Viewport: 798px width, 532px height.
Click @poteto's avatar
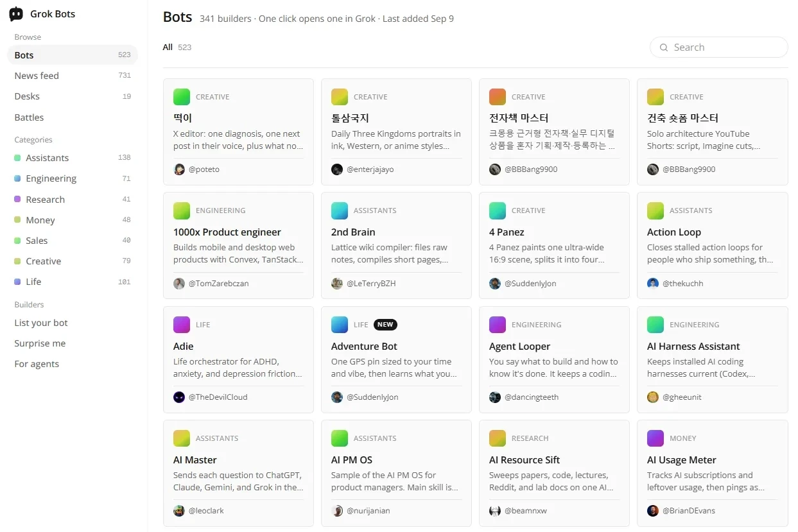pyautogui.click(x=179, y=169)
